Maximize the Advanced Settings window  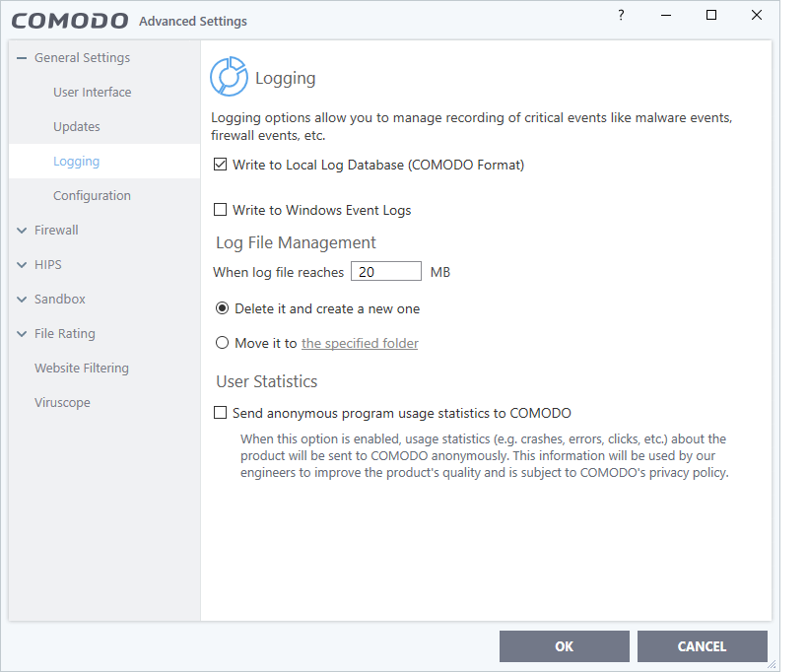711,16
